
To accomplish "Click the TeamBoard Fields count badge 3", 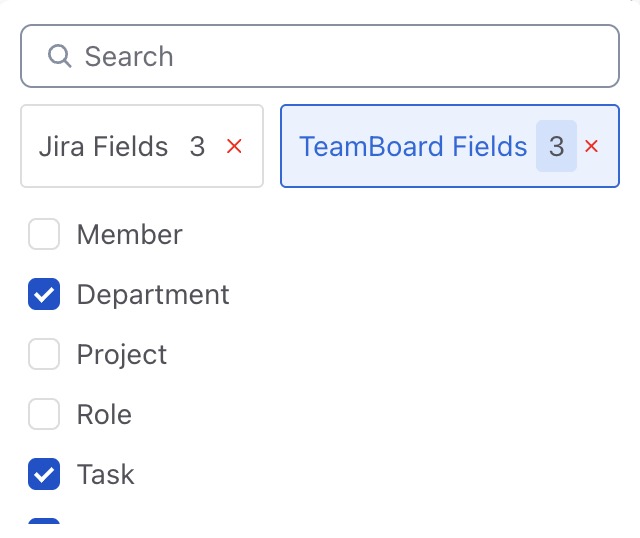I will click(x=556, y=147).
